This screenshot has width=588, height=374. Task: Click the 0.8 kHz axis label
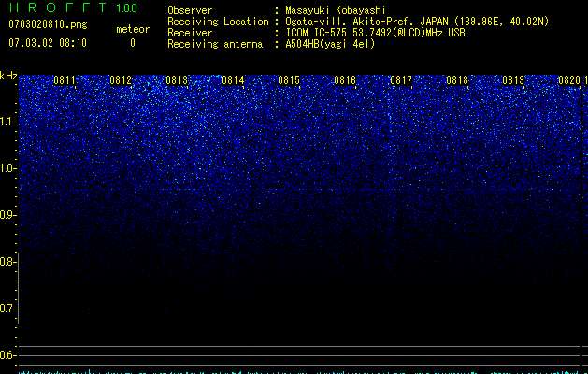click(7, 262)
